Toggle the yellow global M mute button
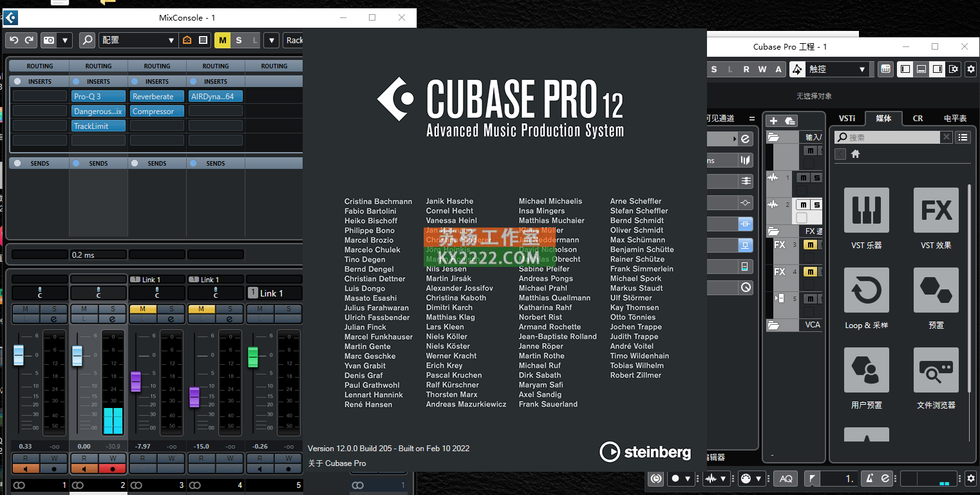The height and width of the screenshot is (495, 980). (x=223, y=40)
